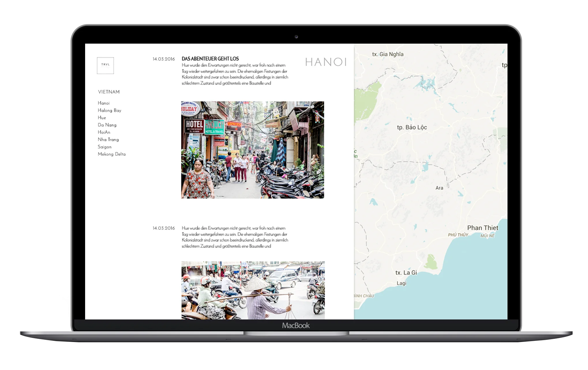Click the VIETNAM section heading
This screenshot has width=588, height=370.
(109, 92)
